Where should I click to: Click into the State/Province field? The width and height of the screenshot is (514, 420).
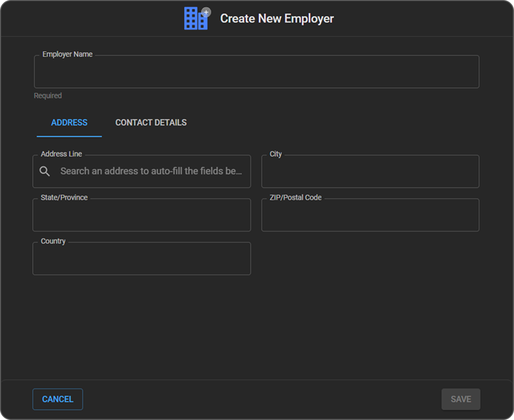click(142, 215)
